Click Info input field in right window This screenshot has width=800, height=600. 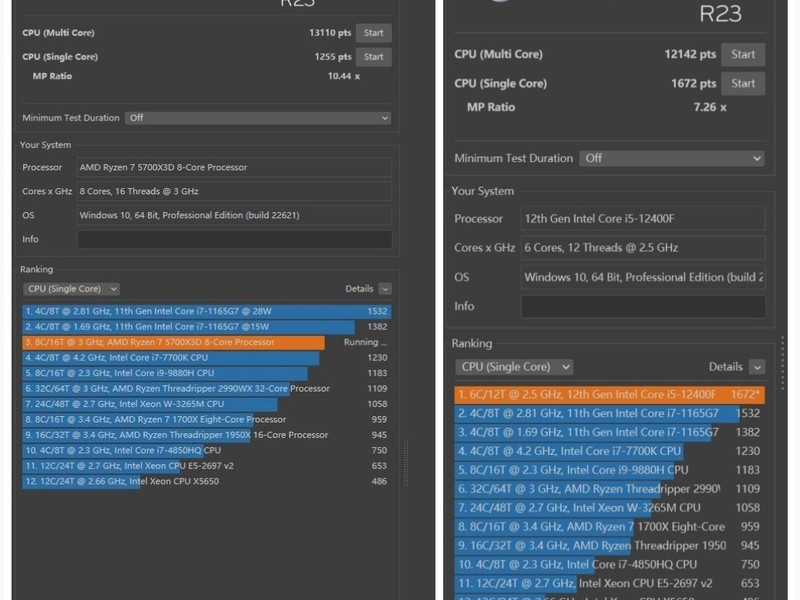643,306
